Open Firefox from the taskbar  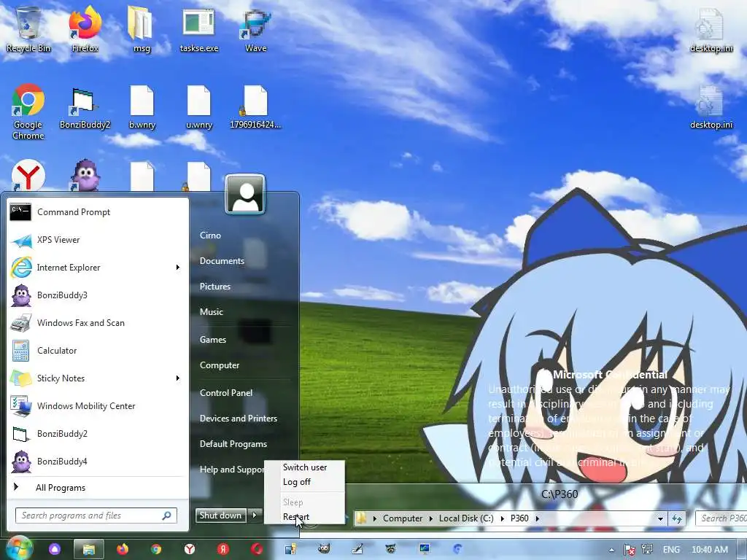click(x=123, y=549)
